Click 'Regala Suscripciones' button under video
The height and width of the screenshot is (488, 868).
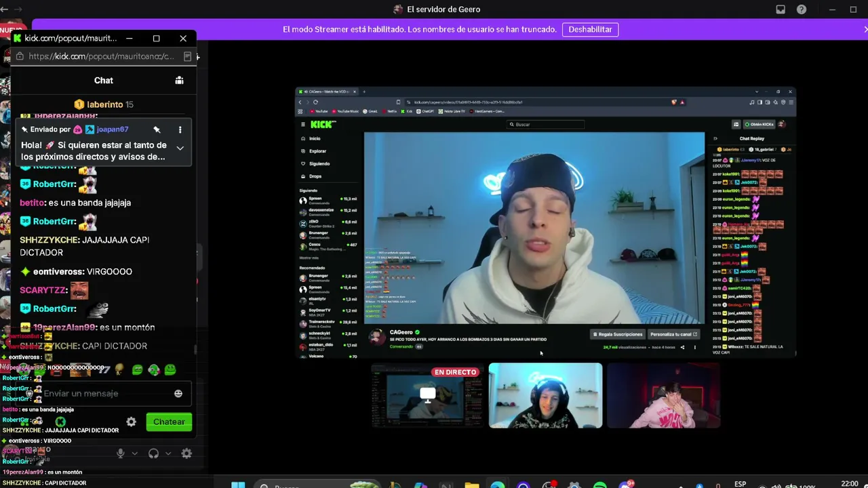tap(617, 334)
